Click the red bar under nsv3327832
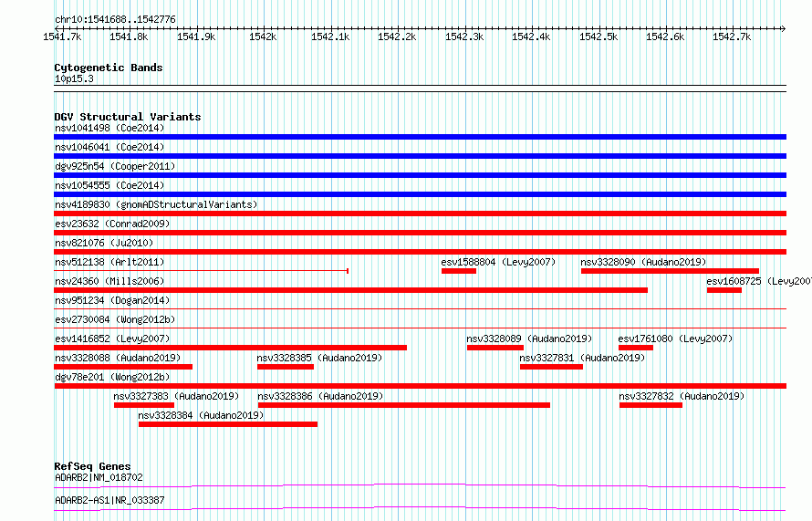 coord(651,405)
